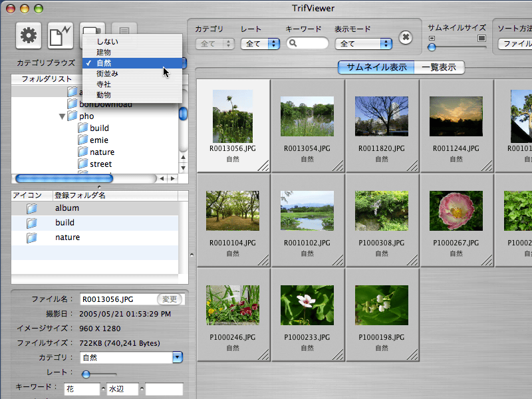Click the large thumbnail size icon

(481, 38)
